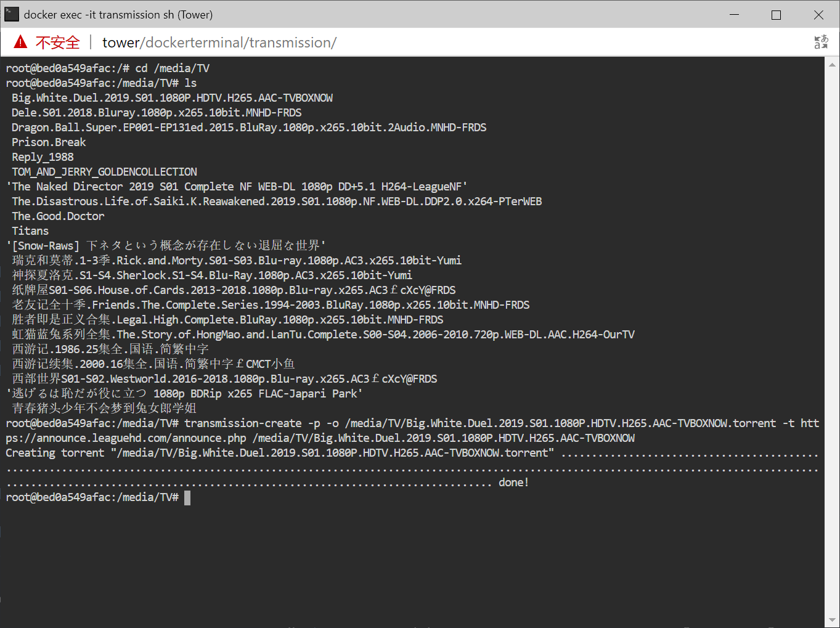The image size is (840, 628).
Task: Click the House.of.Cards.2013-2018 entry
Action: pyautogui.click(x=234, y=290)
